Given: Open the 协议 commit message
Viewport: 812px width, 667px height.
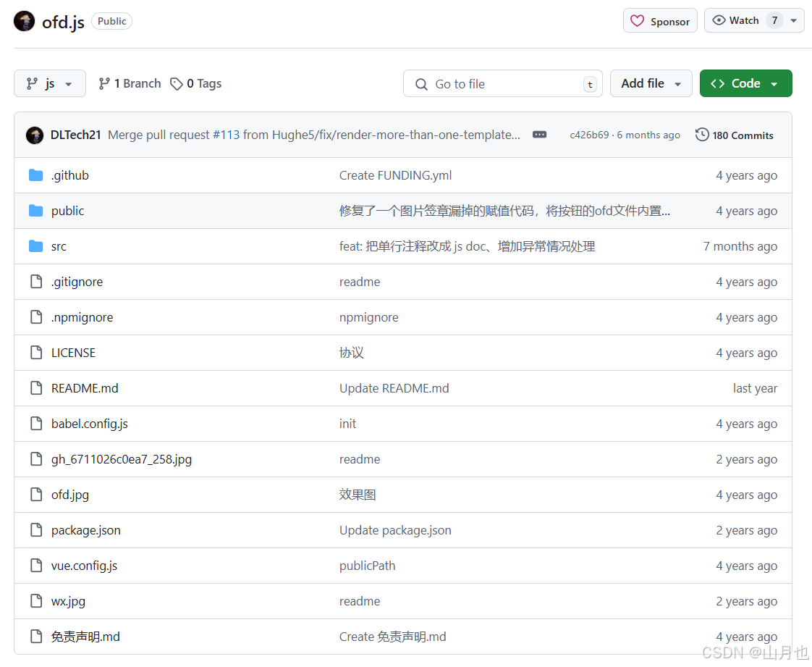Looking at the screenshot, I should click(351, 353).
